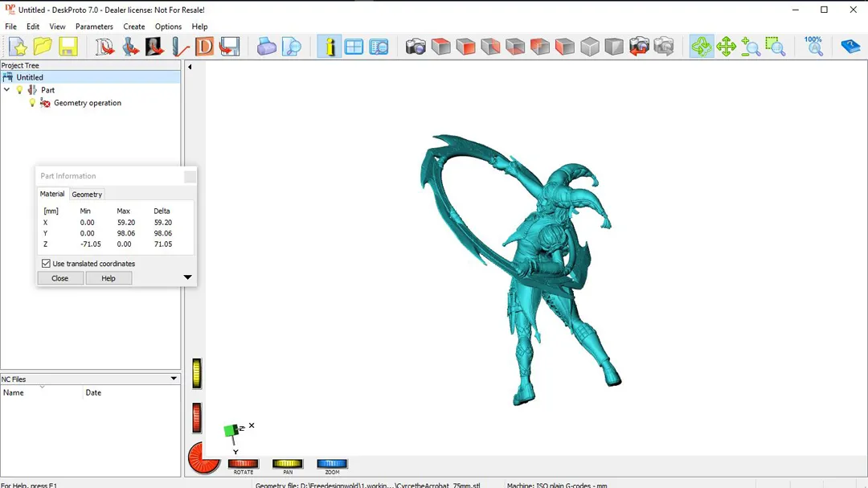Activate the green Rotate mouse mode icon

click(x=702, y=47)
